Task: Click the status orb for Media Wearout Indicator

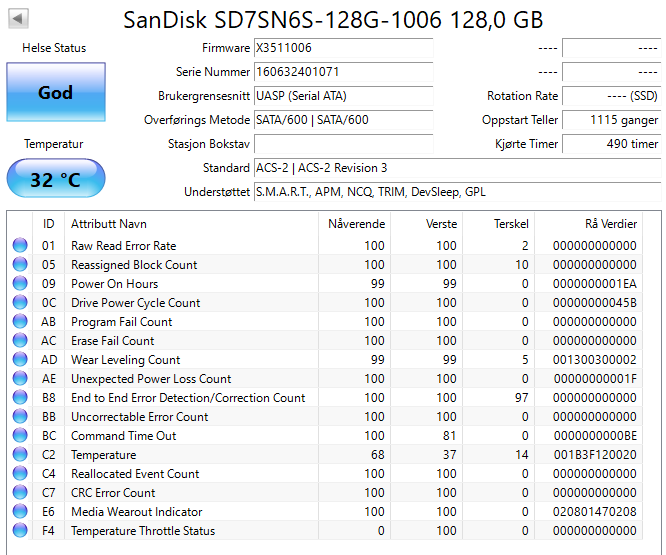Action: 20,512
